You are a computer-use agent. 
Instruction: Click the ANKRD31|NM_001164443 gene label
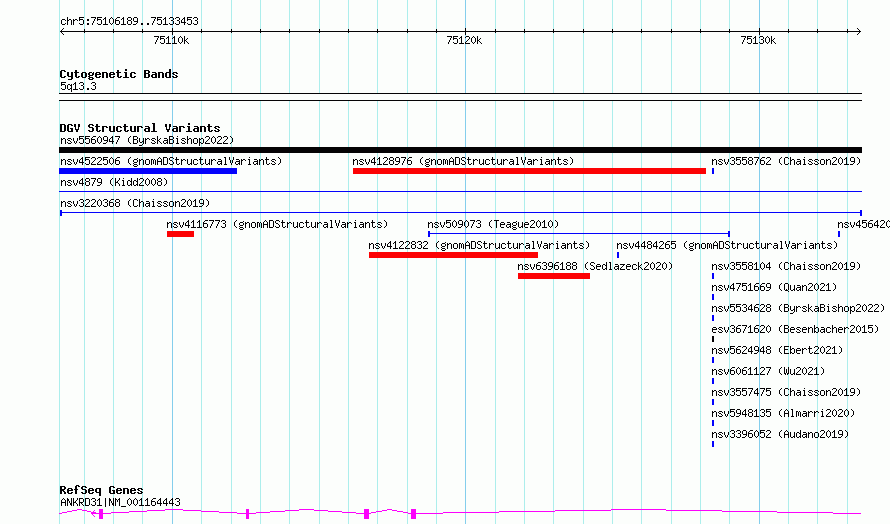click(x=120, y=502)
